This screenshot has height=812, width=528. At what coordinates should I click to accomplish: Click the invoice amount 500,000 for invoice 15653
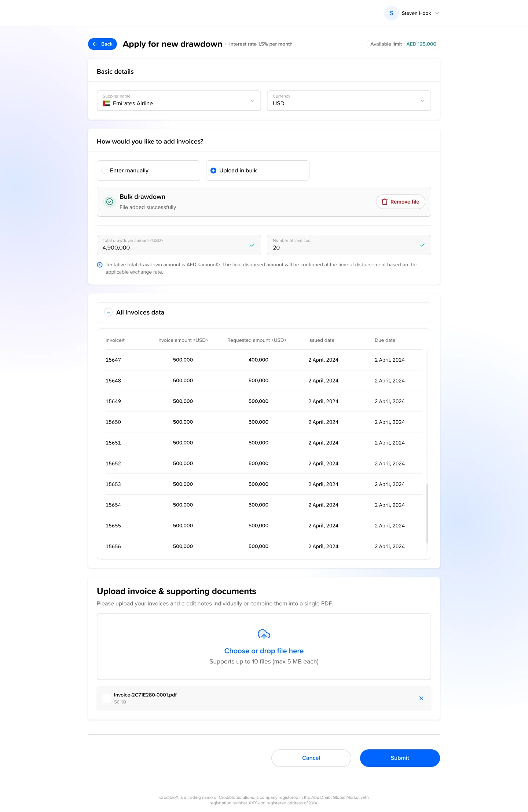(x=183, y=484)
